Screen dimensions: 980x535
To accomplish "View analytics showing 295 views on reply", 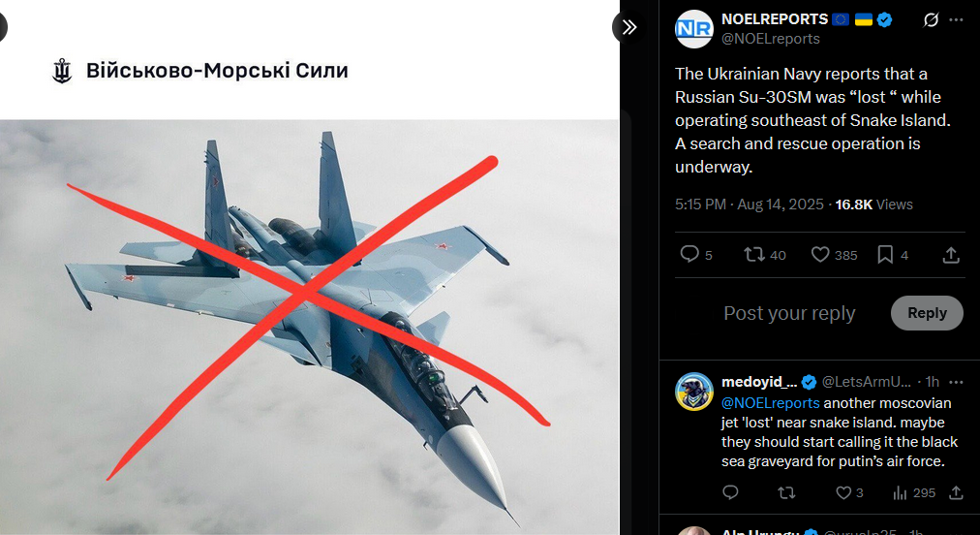I will (x=914, y=492).
